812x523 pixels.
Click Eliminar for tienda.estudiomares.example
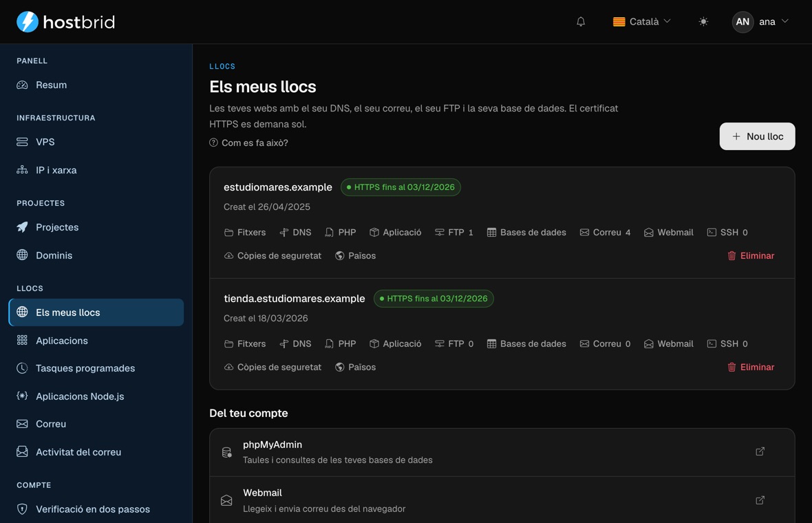point(751,367)
